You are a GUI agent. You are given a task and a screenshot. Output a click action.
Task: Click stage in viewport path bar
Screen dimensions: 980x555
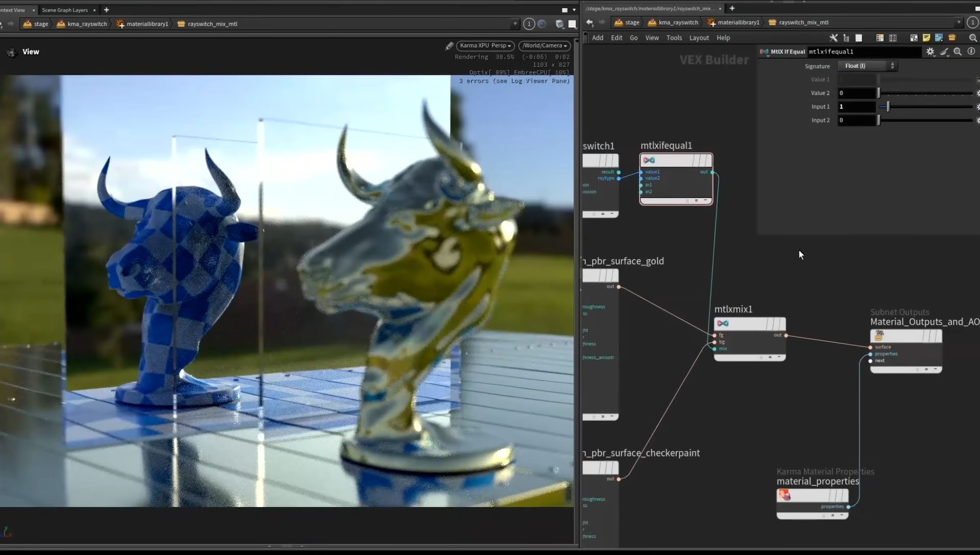click(36, 23)
